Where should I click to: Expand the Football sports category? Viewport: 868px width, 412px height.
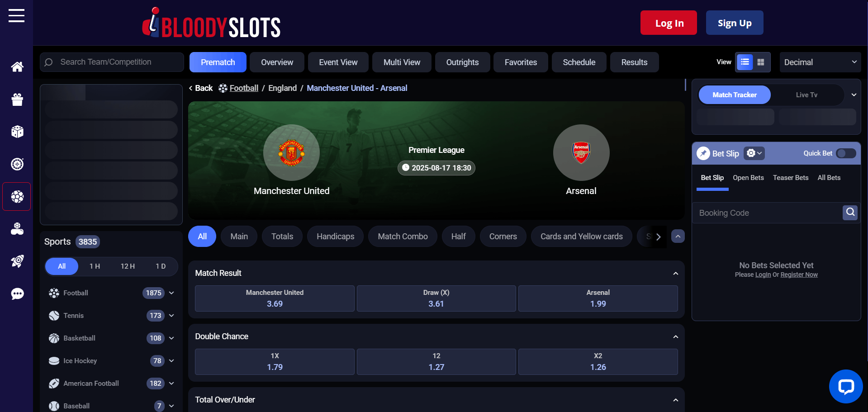[172, 293]
